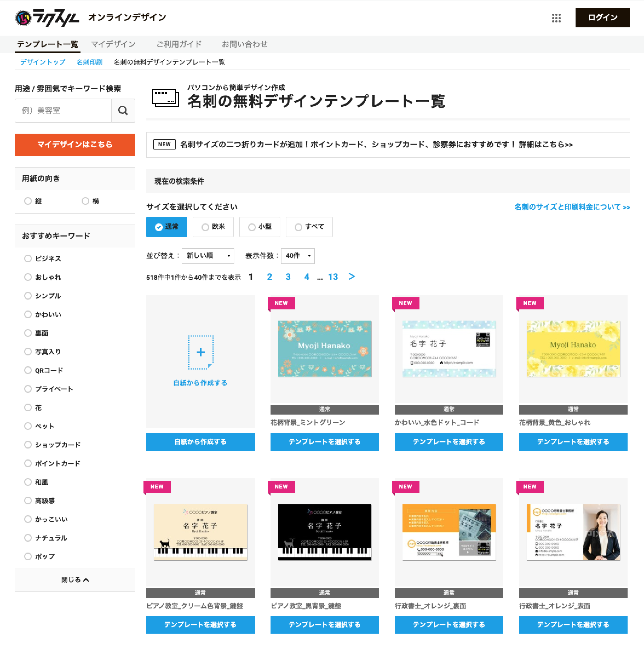Collapse keywords with 閉じる

(x=75, y=580)
